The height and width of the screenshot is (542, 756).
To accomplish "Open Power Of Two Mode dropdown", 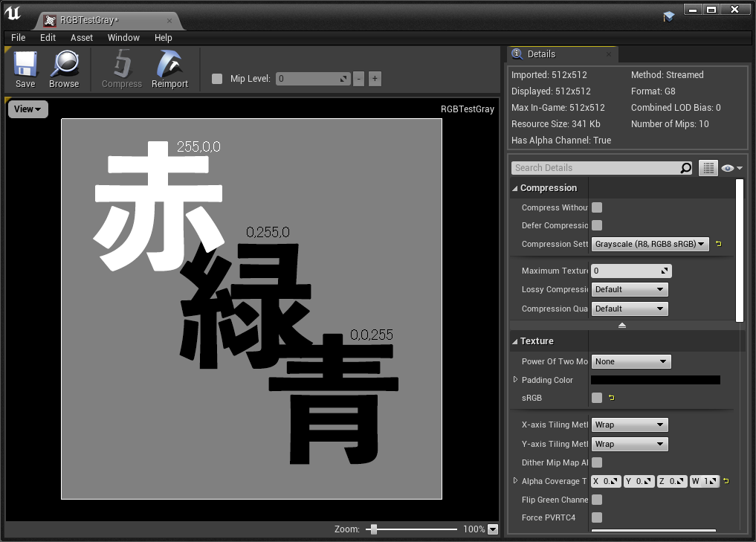I will coord(631,361).
